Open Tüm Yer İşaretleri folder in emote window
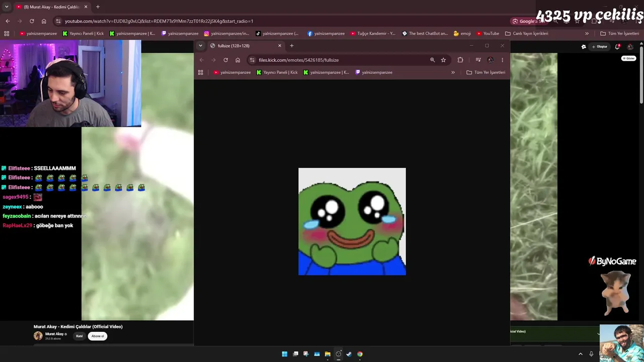Viewport: 644px width, 362px height. pos(486,72)
